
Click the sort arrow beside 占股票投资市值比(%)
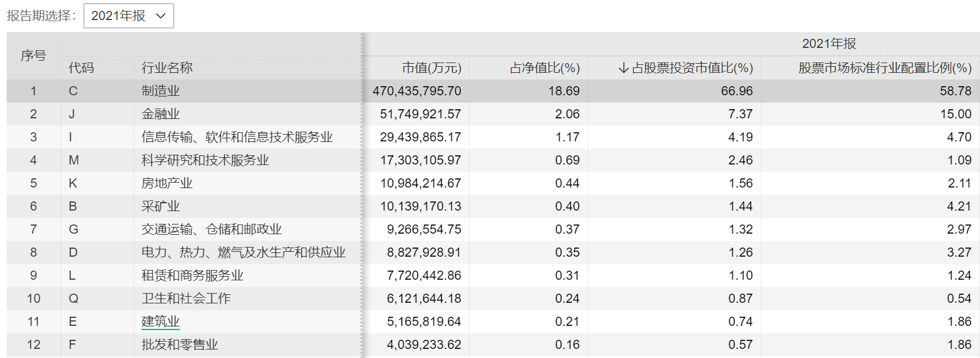click(x=623, y=68)
